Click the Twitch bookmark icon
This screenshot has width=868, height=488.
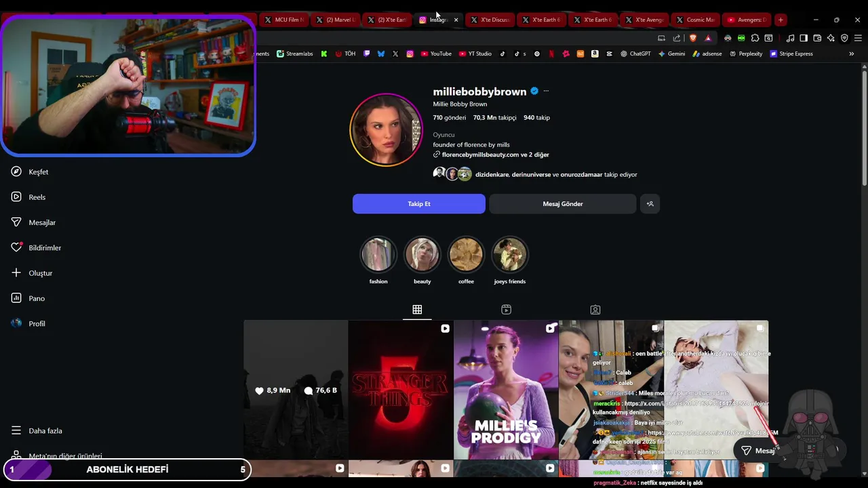(367, 54)
